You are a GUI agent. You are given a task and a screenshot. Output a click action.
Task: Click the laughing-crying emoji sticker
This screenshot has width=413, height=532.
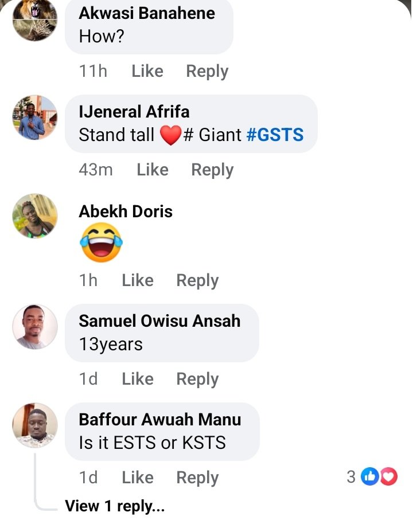(101, 242)
